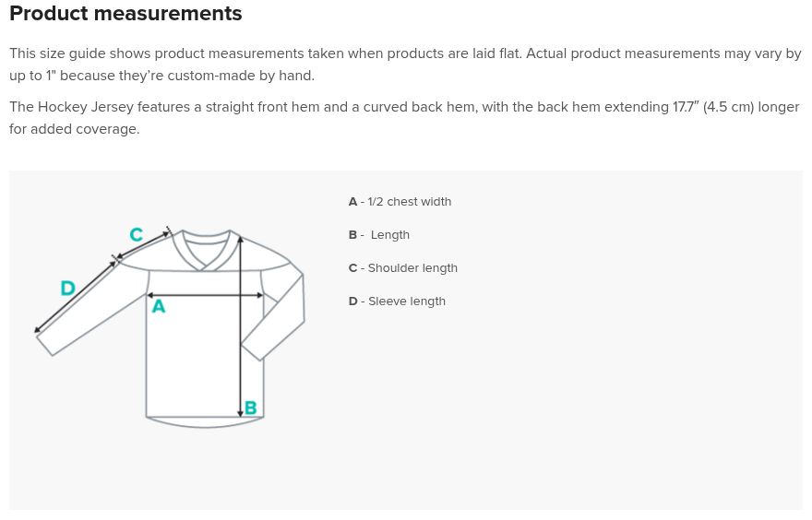Select the "A - 1/2 chest width" legend entry
Viewport: 812px width, 520px height.
pyautogui.click(x=400, y=202)
